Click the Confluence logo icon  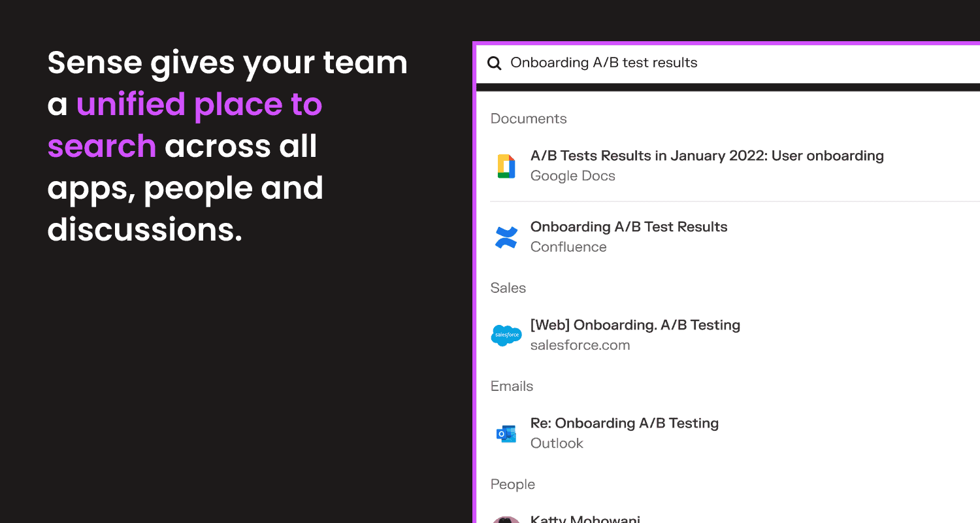[x=506, y=237]
